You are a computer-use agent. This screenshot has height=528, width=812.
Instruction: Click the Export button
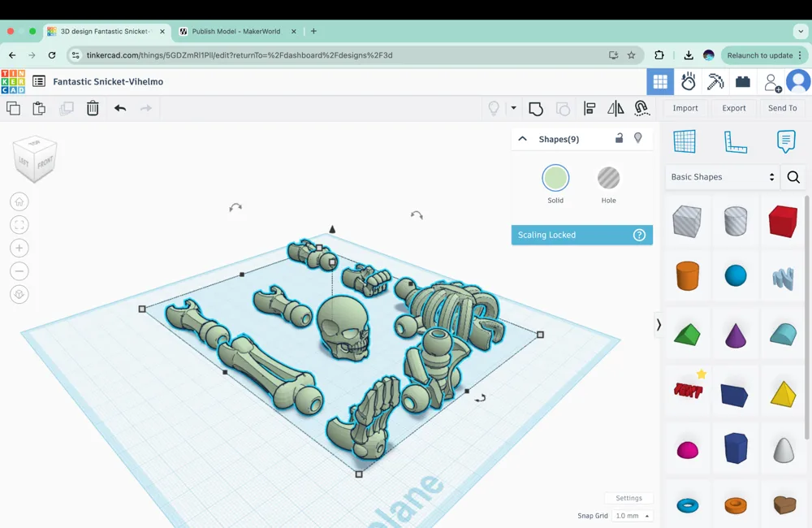coord(734,108)
